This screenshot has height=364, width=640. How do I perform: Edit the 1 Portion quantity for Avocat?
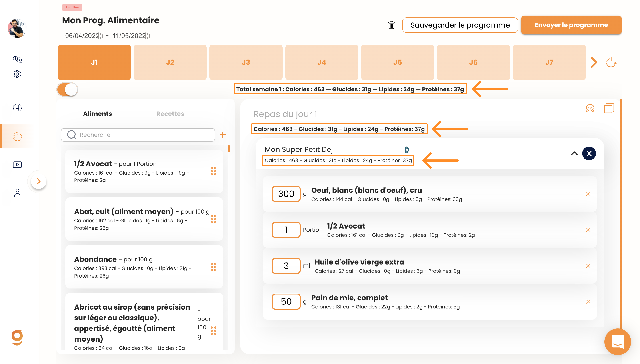pyautogui.click(x=286, y=230)
